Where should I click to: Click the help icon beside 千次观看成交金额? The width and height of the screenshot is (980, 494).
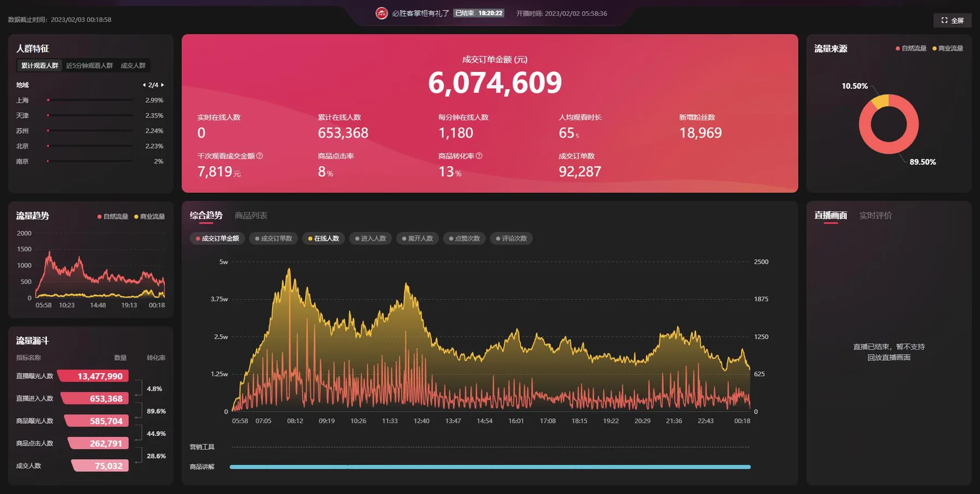pos(260,156)
